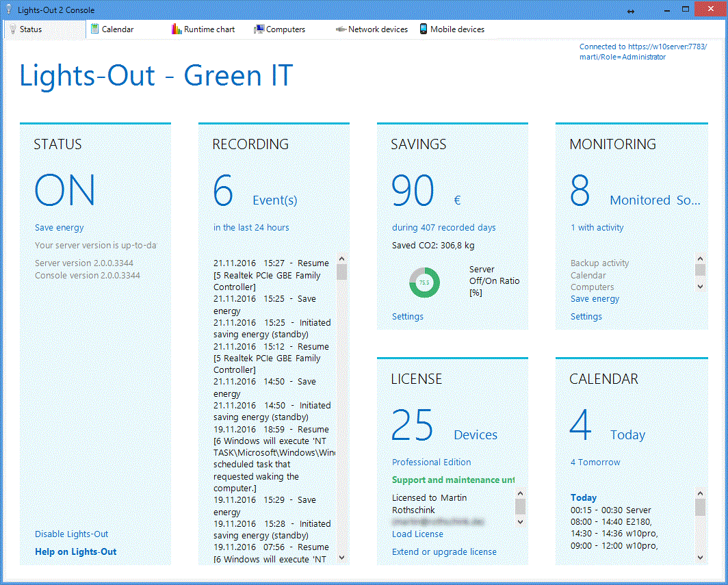Viewport: 728px width, 585px height.
Task: Click the Network devices icon
Action: click(340, 29)
